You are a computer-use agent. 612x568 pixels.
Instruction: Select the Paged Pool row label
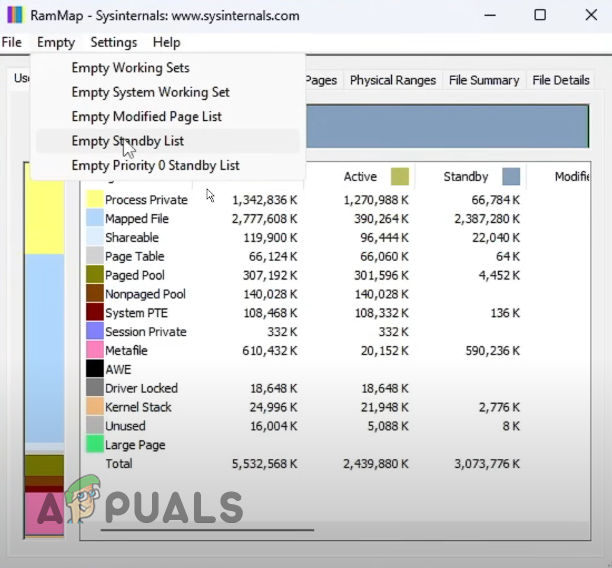click(135, 275)
